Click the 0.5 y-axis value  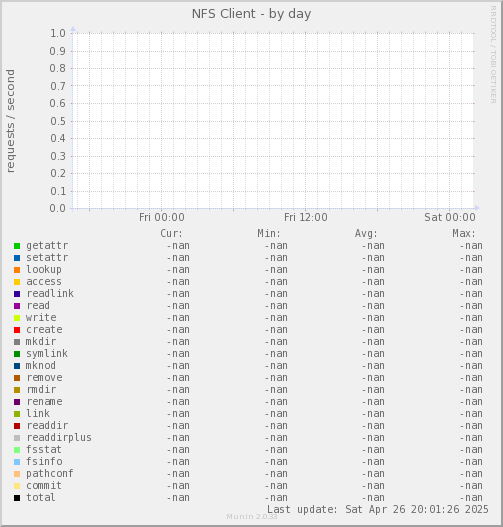(x=58, y=121)
